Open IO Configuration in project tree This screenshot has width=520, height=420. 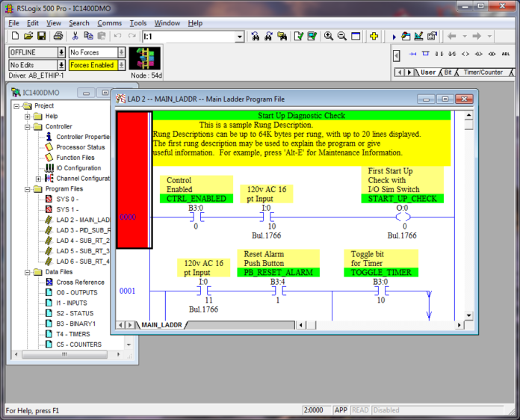pyautogui.click(x=78, y=168)
